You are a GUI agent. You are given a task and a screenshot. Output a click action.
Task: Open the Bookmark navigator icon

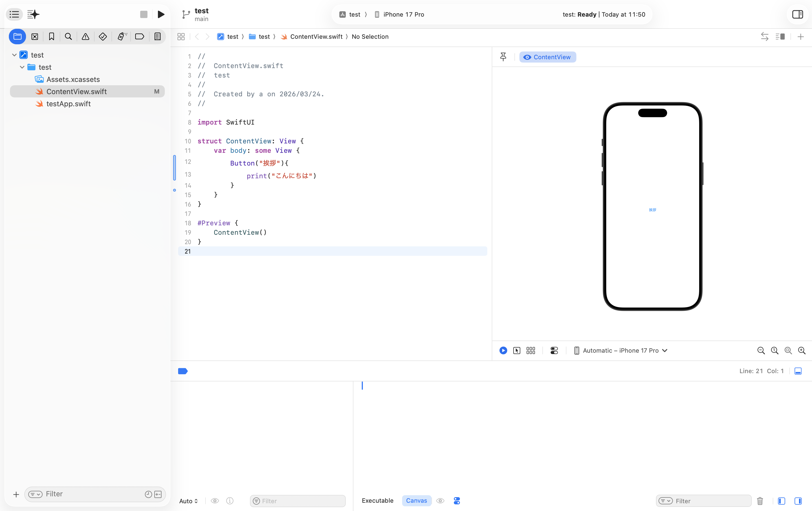[52, 37]
